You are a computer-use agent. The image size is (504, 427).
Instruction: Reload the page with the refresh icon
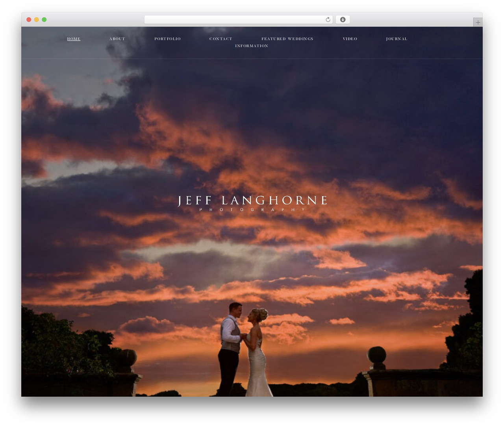click(328, 20)
